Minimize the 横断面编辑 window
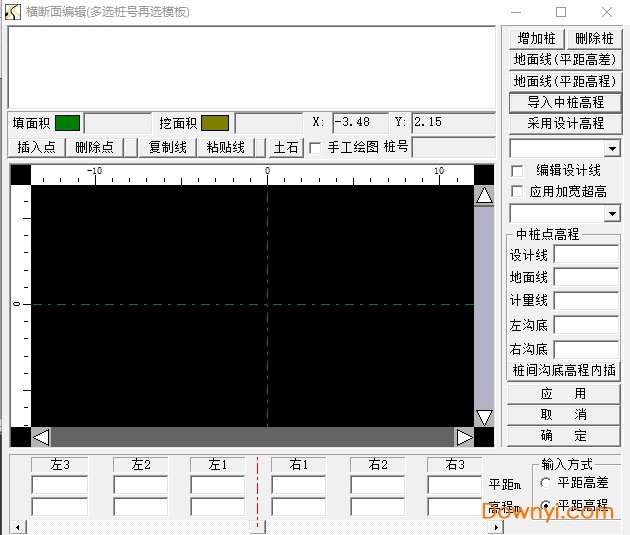 pyautogui.click(x=516, y=12)
